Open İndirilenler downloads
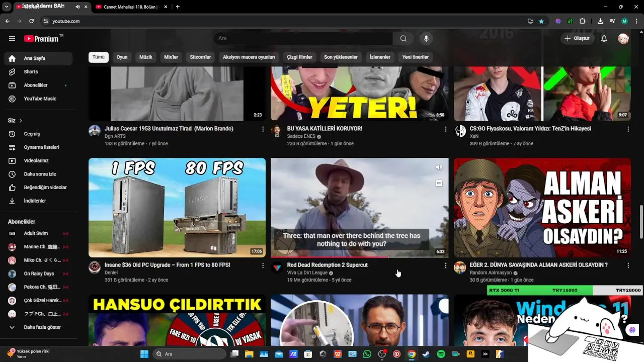Image resolution: width=644 pixels, height=362 pixels. tap(38, 201)
